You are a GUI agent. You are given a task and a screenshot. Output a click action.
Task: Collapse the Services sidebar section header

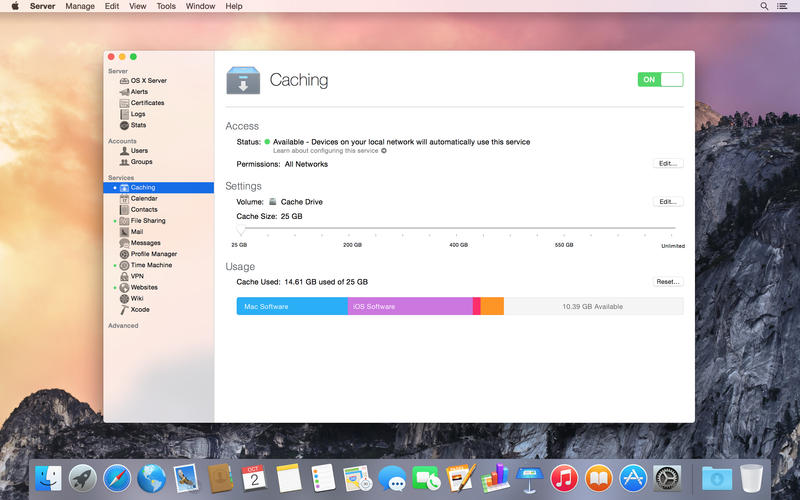[x=121, y=177]
